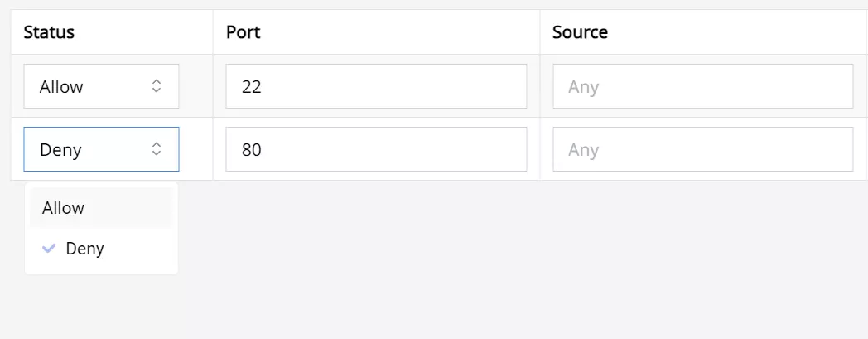Viewport: 868px width, 339px height.
Task: Collapse the focused Deny status dropdown
Action: pos(101,149)
